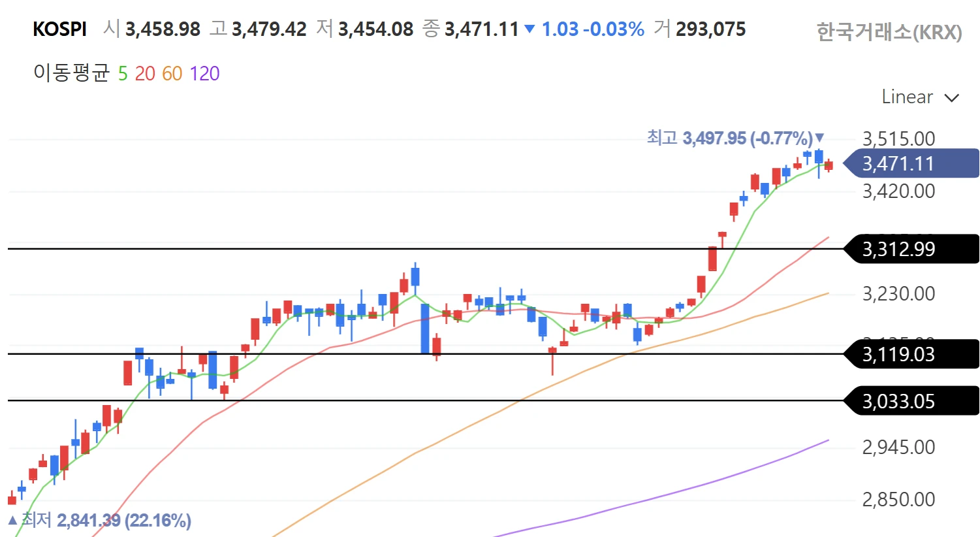The height and width of the screenshot is (537, 980).
Task: Toggle the 5-day moving average
Action: coord(123,74)
